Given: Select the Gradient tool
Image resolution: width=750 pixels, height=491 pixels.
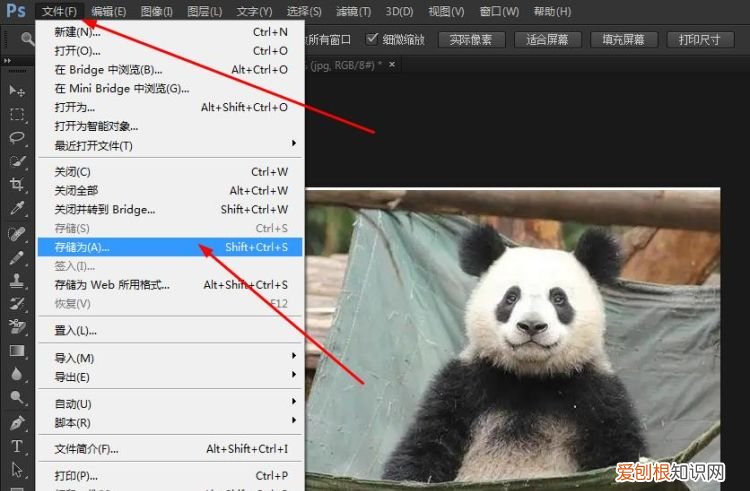Looking at the screenshot, I should point(17,350).
